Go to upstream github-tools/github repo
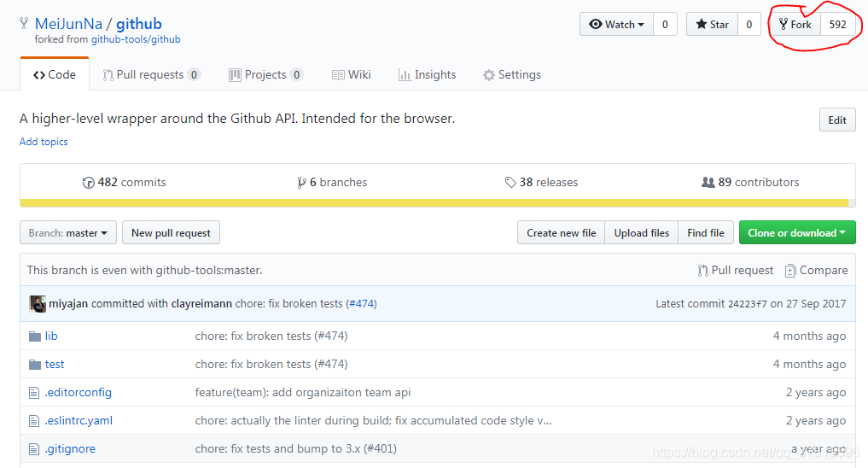The width and height of the screenshot is (868, 468). pos(136,39)
